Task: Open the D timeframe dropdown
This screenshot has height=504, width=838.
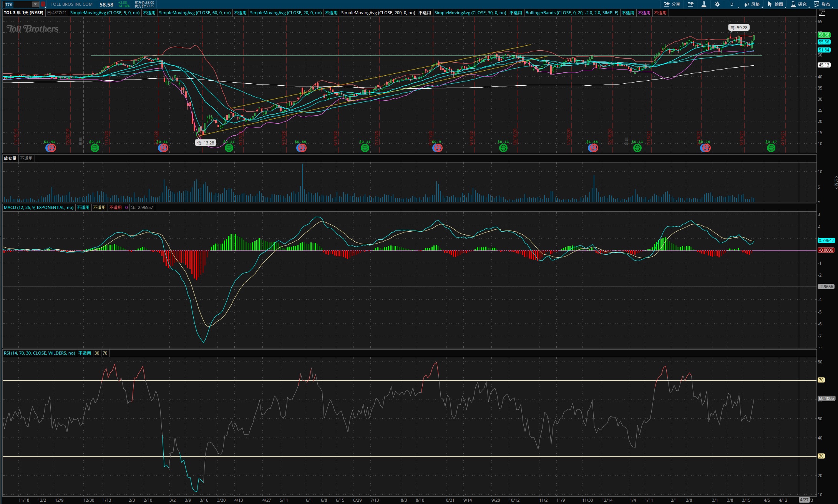Action: [x=732, y=4]
